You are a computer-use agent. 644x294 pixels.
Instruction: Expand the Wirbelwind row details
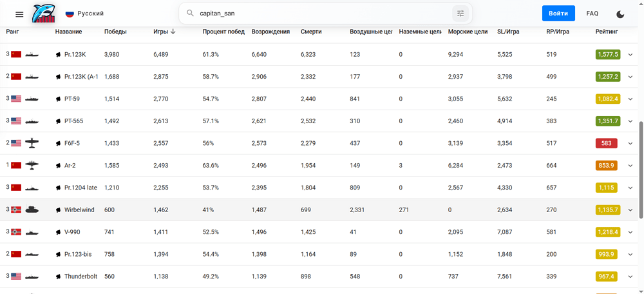[630, 210]
